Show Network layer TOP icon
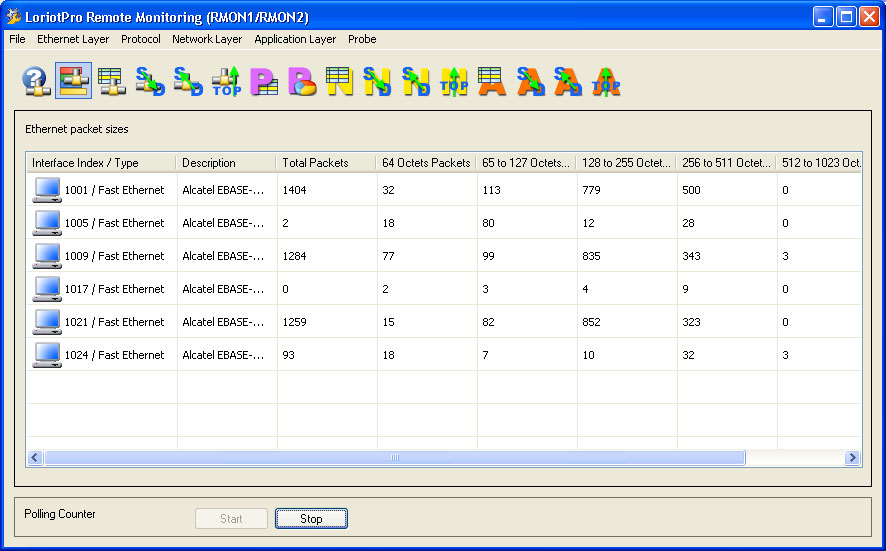This screenshot has height=551, width=886. (454, 81)
